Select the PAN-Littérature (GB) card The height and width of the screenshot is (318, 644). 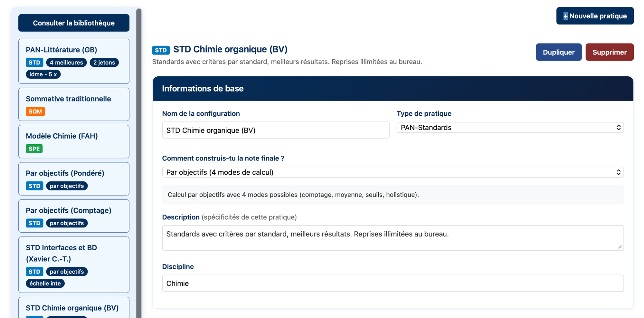(74, 61)
